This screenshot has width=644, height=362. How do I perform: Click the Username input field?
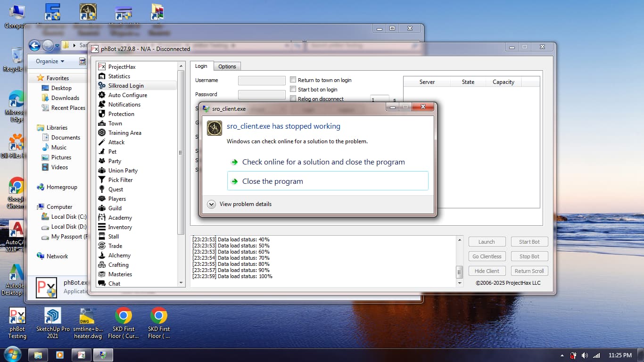262,81
